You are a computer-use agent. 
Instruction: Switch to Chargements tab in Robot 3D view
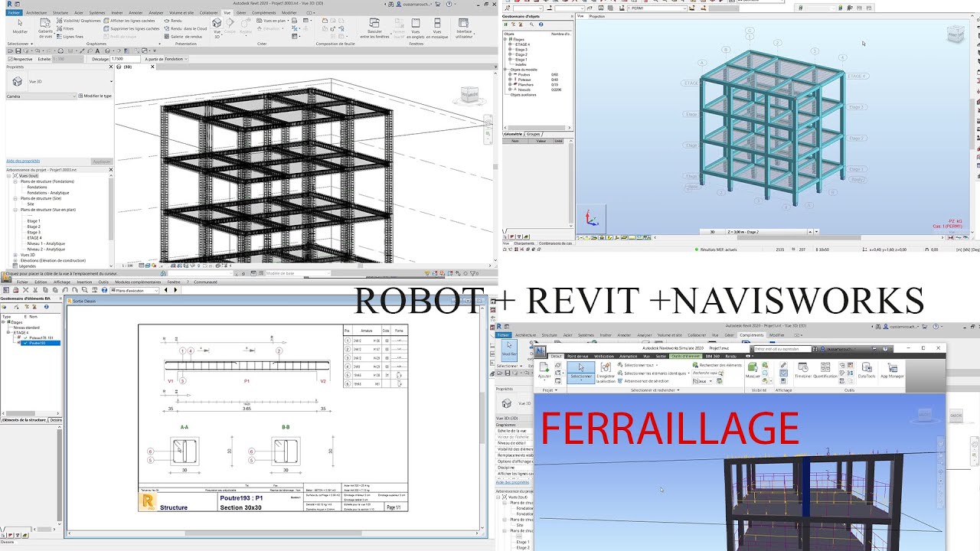pos(524,243)
